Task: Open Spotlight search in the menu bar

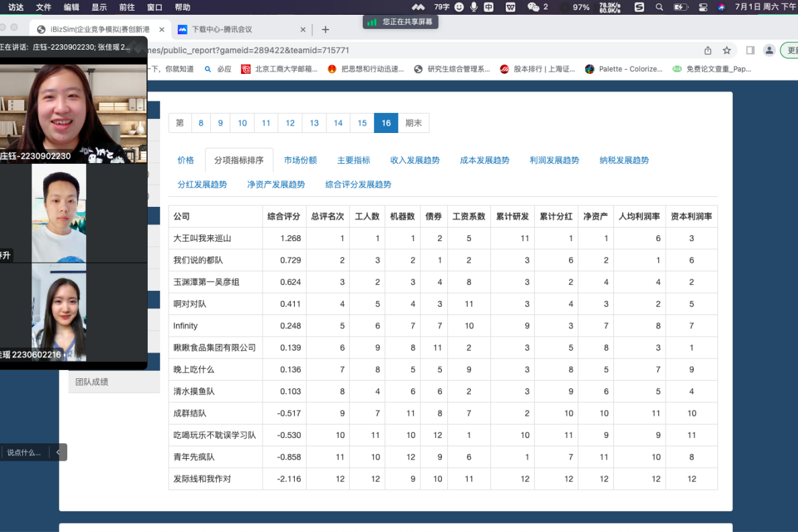Action: coord(659,7)
